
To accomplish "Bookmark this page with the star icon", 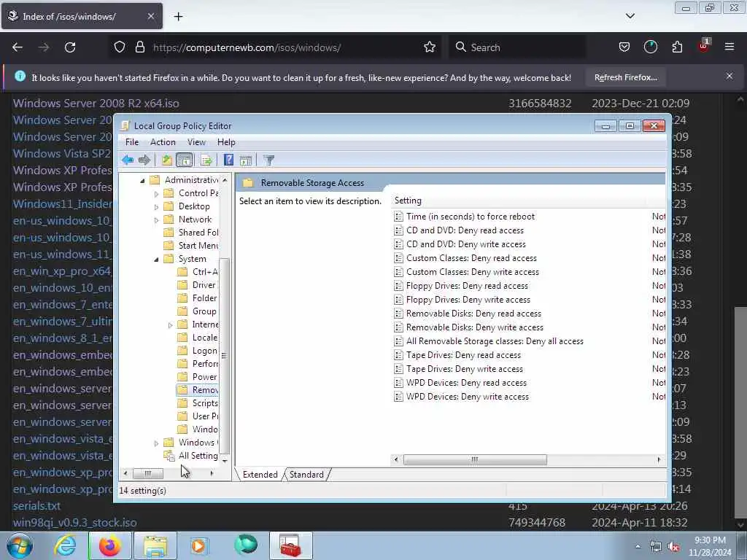I will [429, 47].
